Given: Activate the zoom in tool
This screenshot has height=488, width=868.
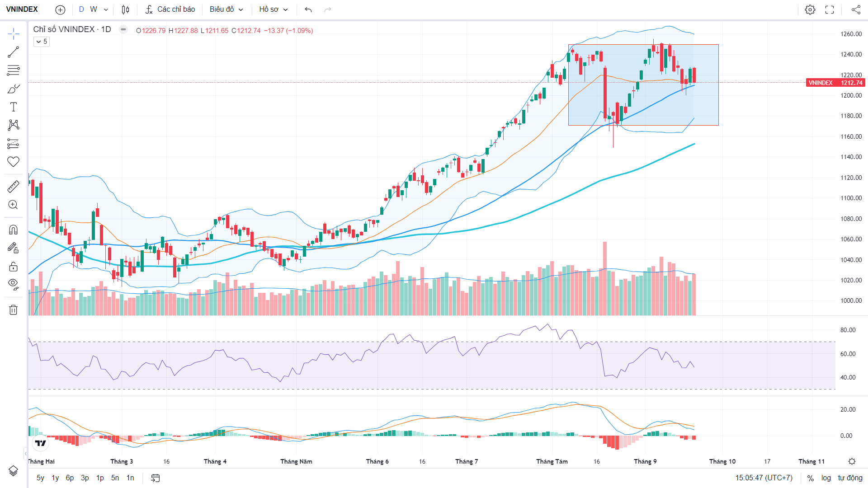Looking at the screenshot, I should [13, 205].
